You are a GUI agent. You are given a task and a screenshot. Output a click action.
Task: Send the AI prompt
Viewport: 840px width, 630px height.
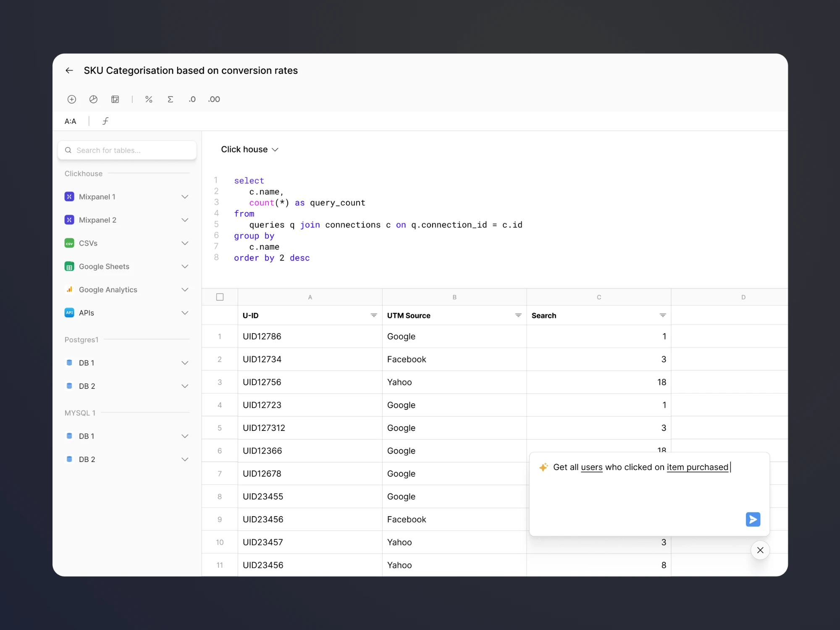click(x=753, y=520)
